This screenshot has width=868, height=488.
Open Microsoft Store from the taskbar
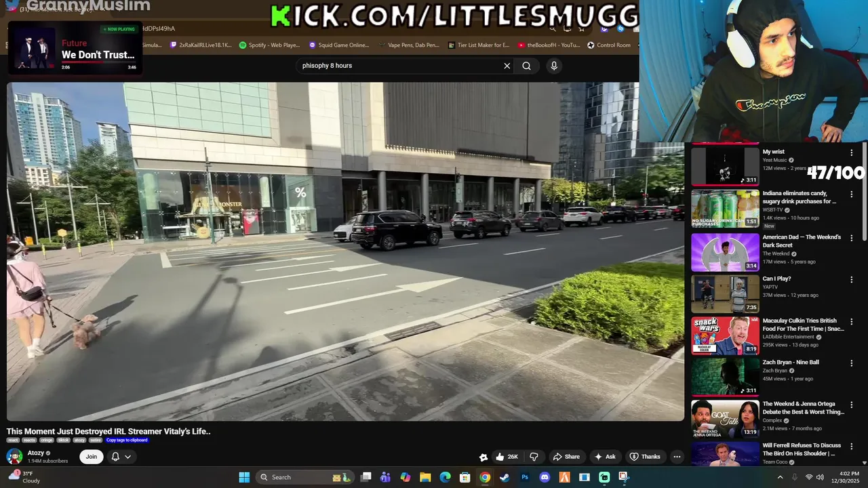click(x=465, y=477)
